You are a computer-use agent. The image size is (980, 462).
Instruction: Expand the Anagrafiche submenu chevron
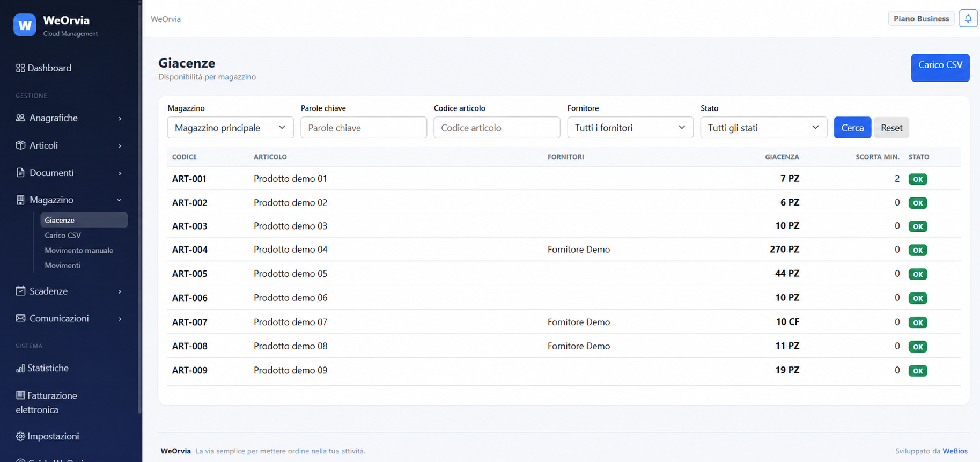[120, 119]
